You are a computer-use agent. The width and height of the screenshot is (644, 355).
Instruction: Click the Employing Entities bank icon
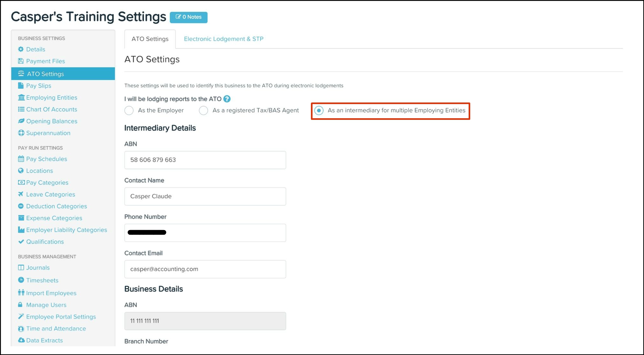click(21, 97)
